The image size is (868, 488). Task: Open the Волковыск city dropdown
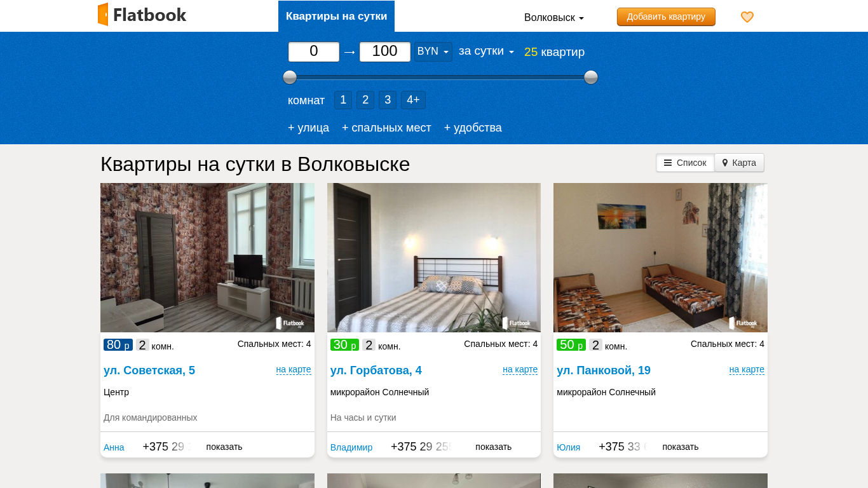553,18
